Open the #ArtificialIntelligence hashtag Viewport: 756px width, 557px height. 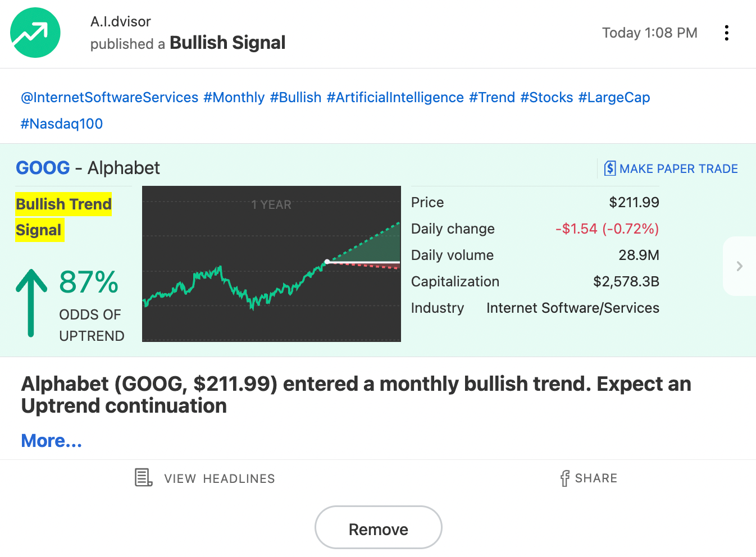[395, 97]
